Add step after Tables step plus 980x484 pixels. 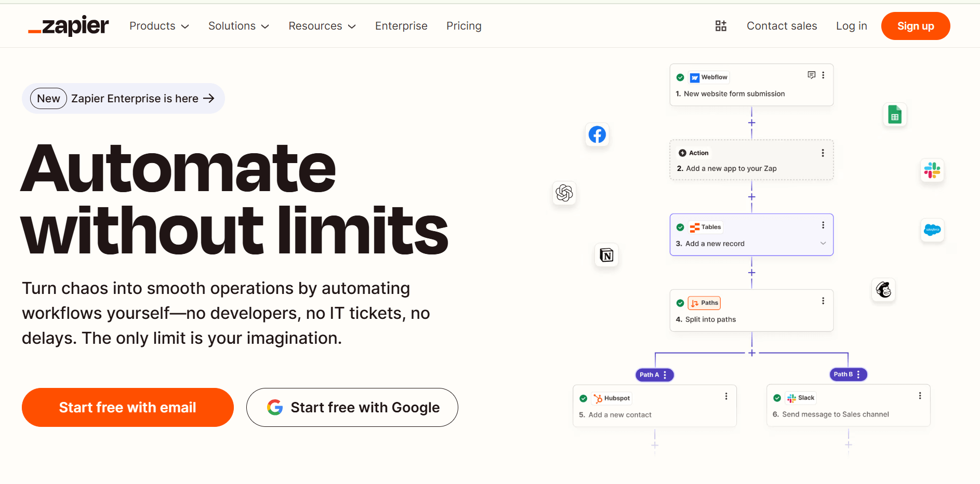[751, 273]
